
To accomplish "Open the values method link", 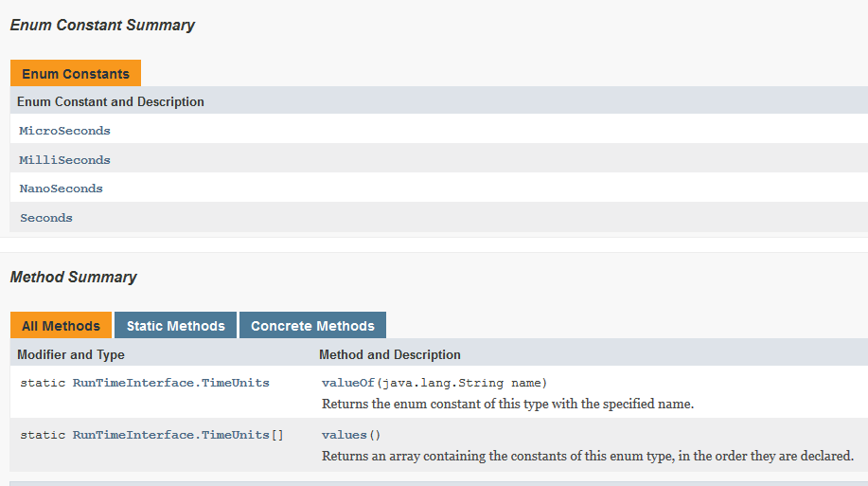I will pos(344,435).
